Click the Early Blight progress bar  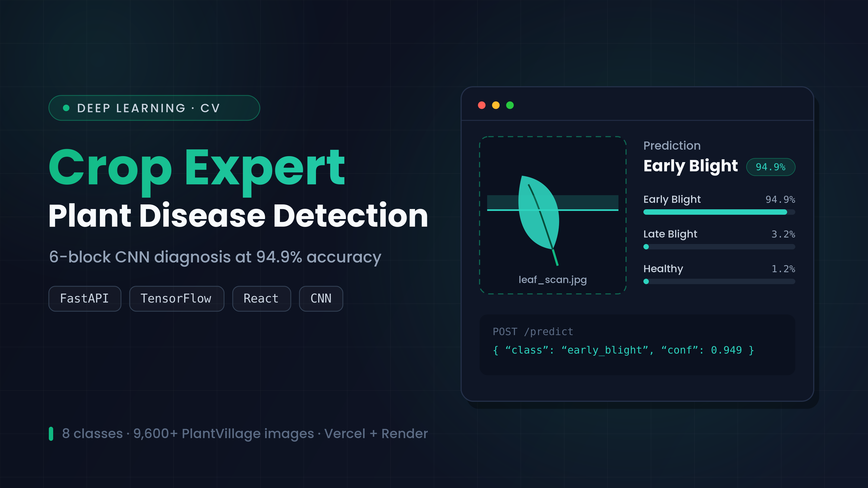719,212
